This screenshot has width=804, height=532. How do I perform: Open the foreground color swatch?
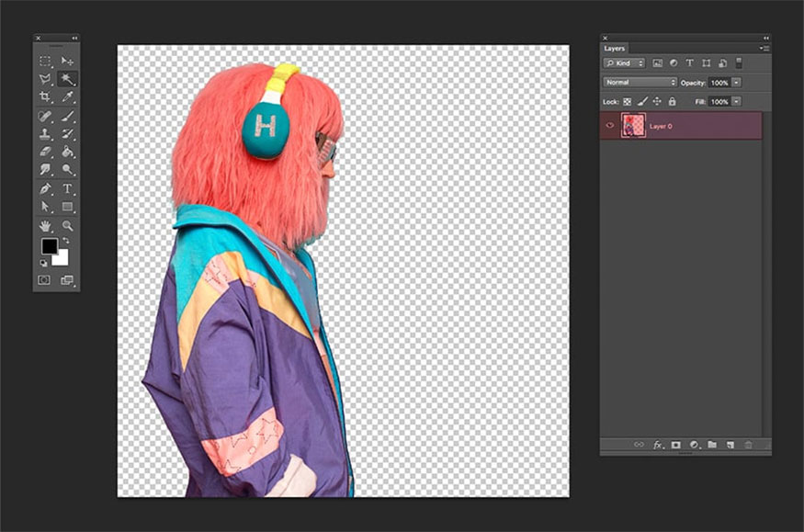pyautogui.click(x=49, y=245)
